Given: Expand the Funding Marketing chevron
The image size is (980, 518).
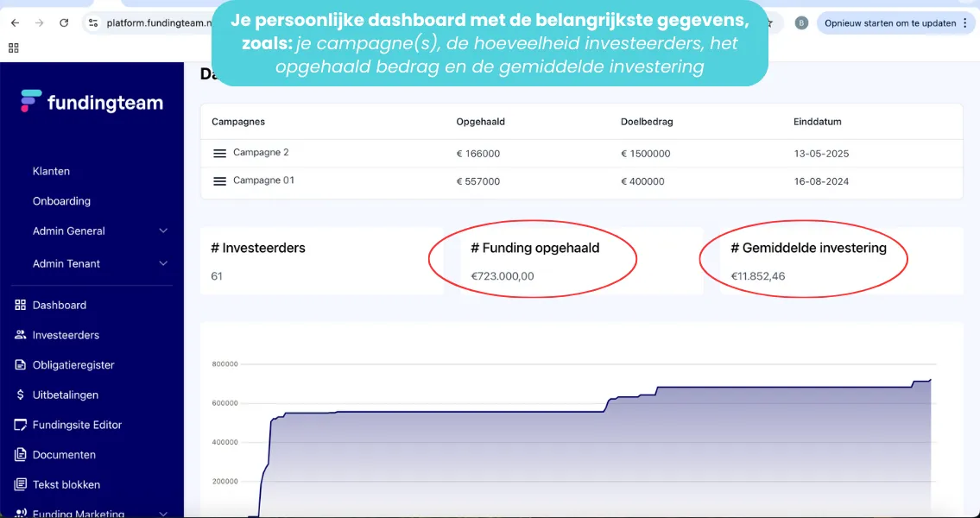Looking at the screenshot, I should (163, 515).
